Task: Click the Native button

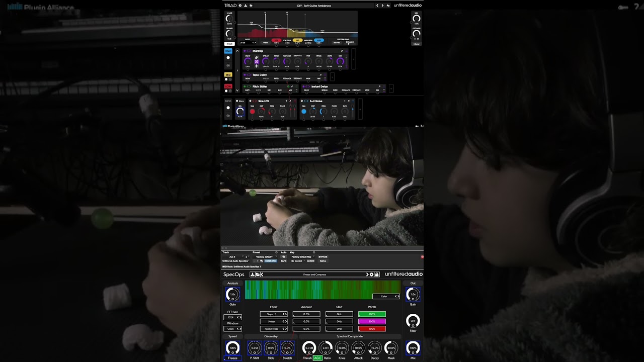Action: [323, 261]
